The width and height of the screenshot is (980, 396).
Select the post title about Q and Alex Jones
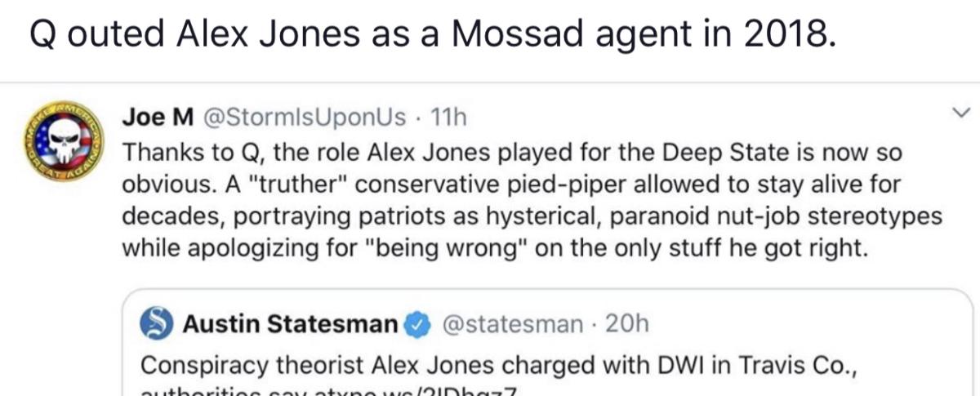click(432, 37)
